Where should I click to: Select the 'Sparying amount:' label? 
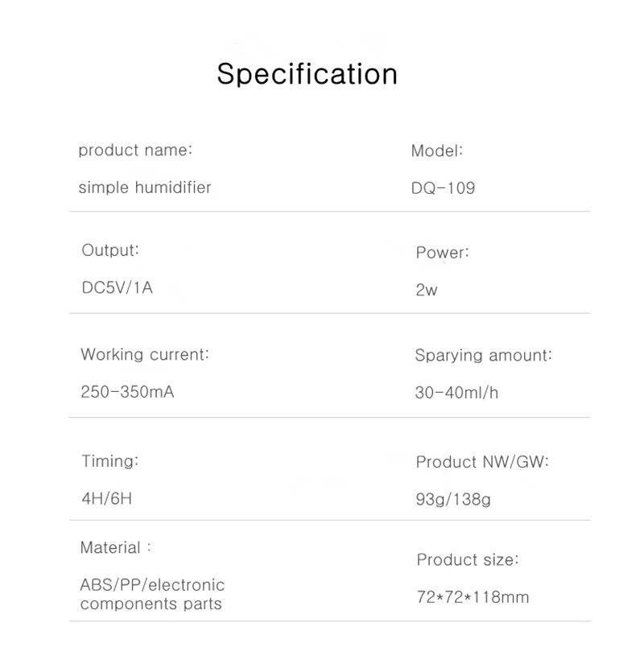(x=483, y=355)
